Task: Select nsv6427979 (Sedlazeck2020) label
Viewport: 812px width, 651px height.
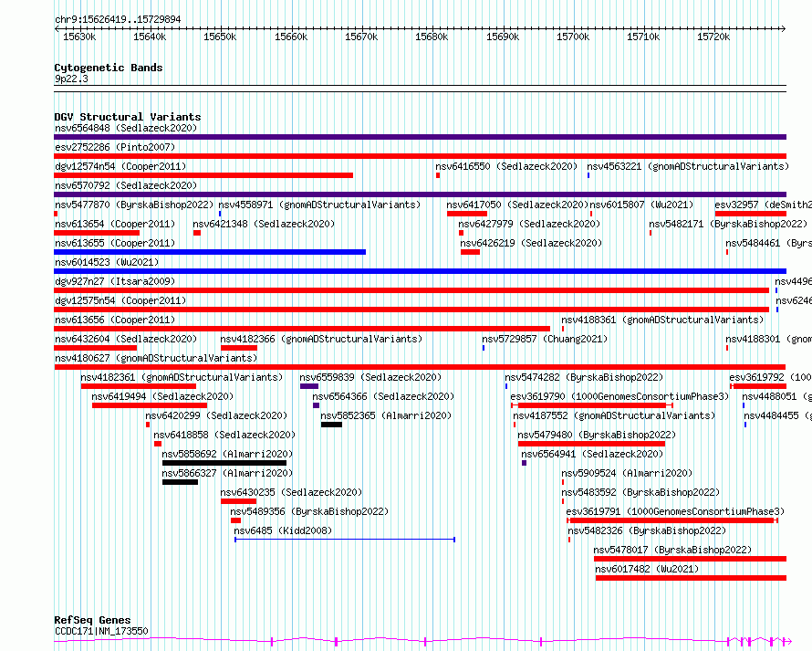Action: click(529, 224)
